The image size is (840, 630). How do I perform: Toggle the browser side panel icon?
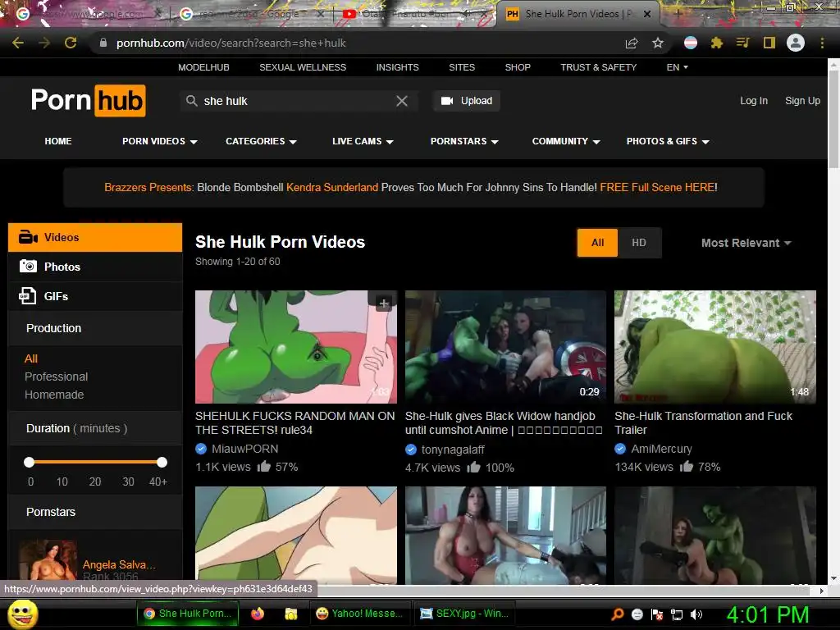coord(769,43)
